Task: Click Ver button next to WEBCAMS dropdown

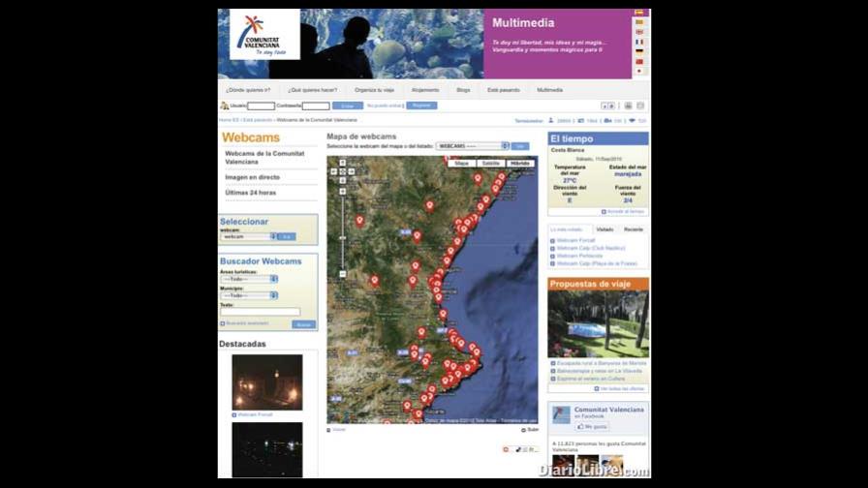Action: (520, 146)
